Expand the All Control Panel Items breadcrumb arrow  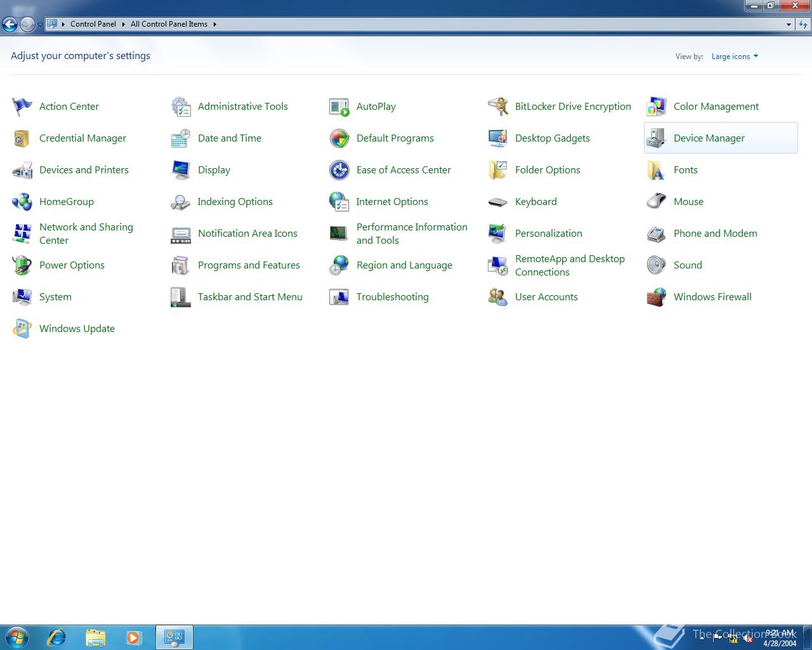(x=214, y=24)
